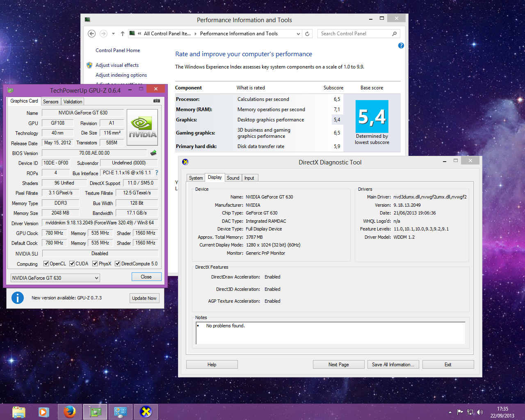This screenshot has height=420, width=525.
Task: Click the Bus Interface question mark
Action: click(157, 173)
